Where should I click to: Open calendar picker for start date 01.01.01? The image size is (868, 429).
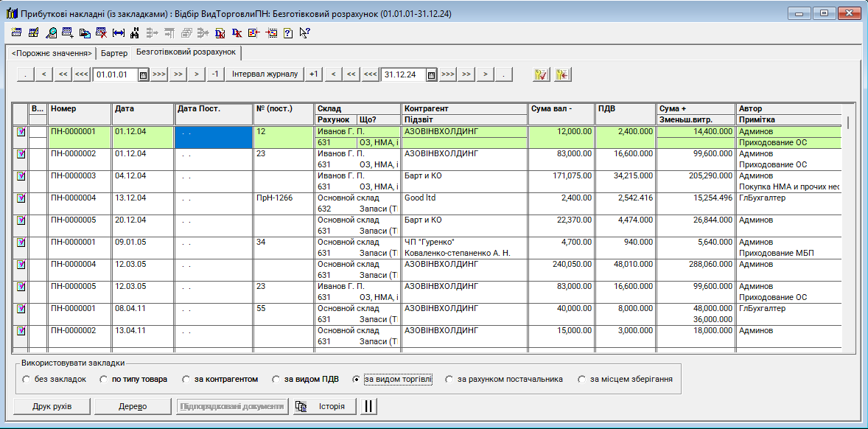(143, 74)
